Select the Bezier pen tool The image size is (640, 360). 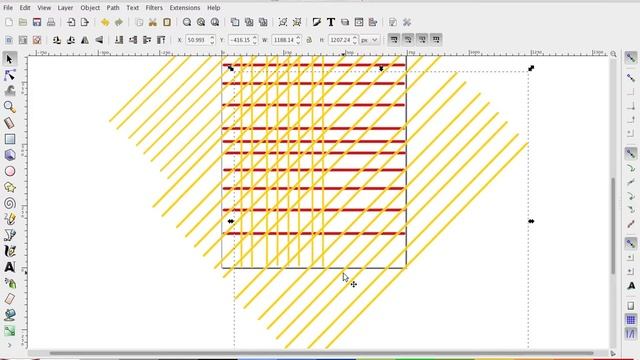(x=10, y=235)
